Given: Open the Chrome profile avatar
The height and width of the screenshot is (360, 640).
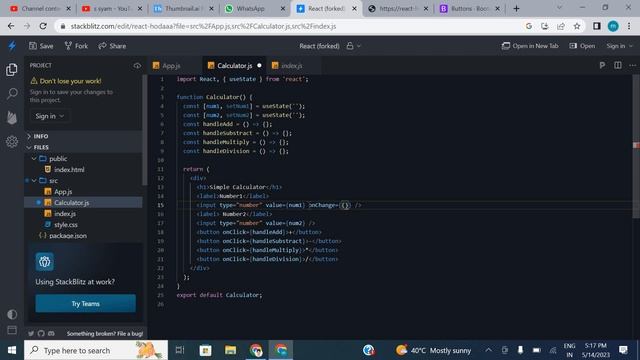Looking at the screenshot, I should [613, 26].
